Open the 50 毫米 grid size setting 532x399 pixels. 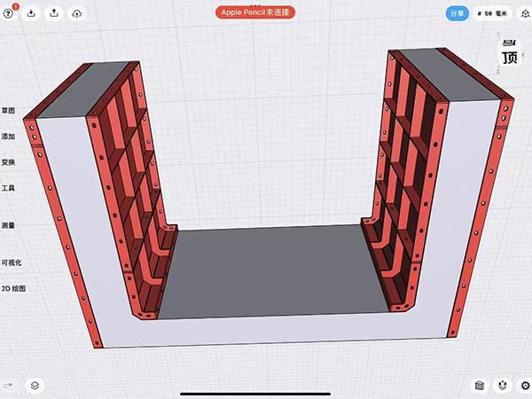click(494, 13)
